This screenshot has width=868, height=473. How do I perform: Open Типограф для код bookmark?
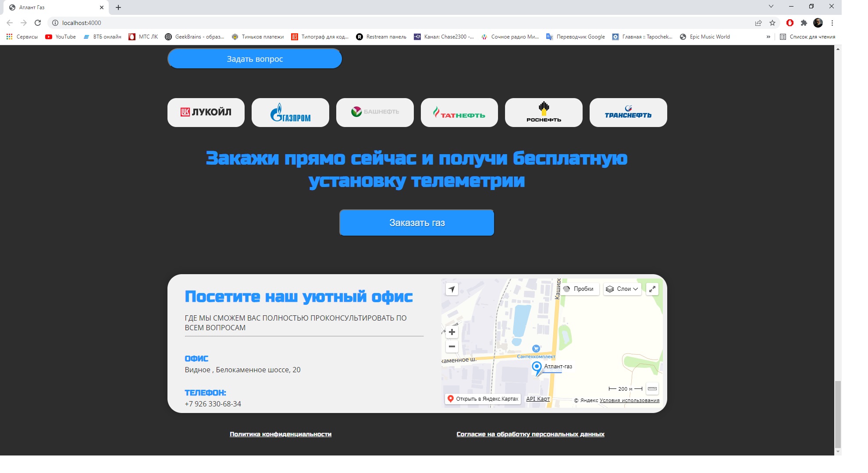[x=320, y=37]
